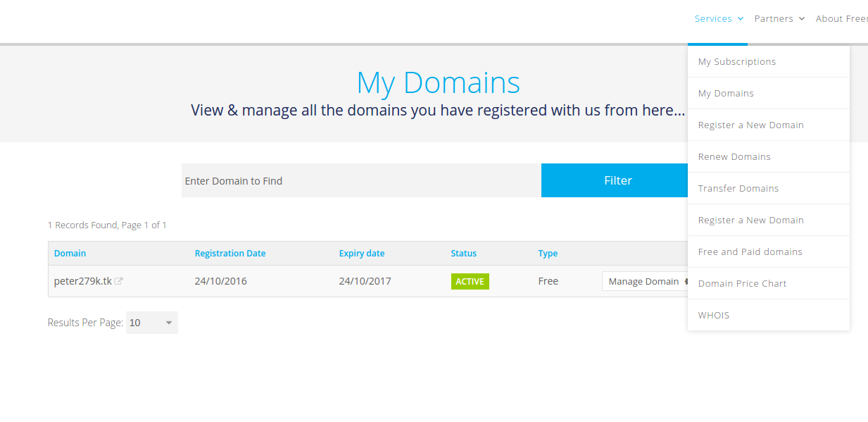Click the chevron arrow next to Services

[741, 19]
